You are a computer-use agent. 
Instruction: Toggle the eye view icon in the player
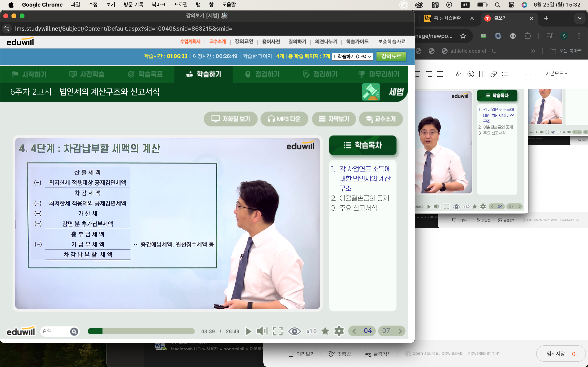click(294, 331)
